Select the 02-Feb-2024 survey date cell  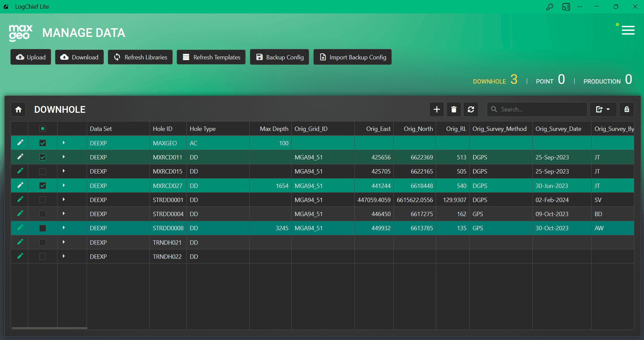coord(562,200)
